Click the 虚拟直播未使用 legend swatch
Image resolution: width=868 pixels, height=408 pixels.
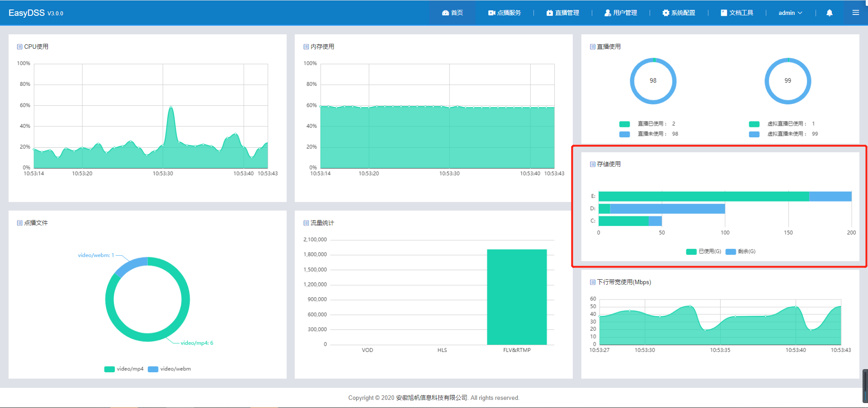click(x=754, y=134)
